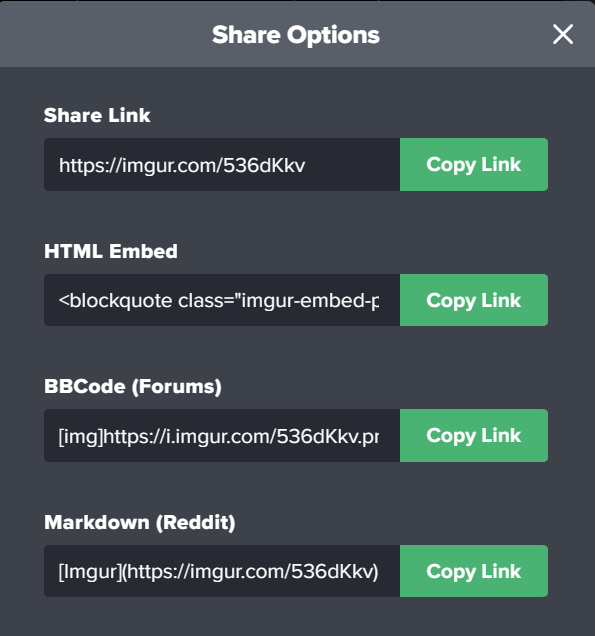
Task: Click the HTML Embed heading label
Action: pos(111,251)
